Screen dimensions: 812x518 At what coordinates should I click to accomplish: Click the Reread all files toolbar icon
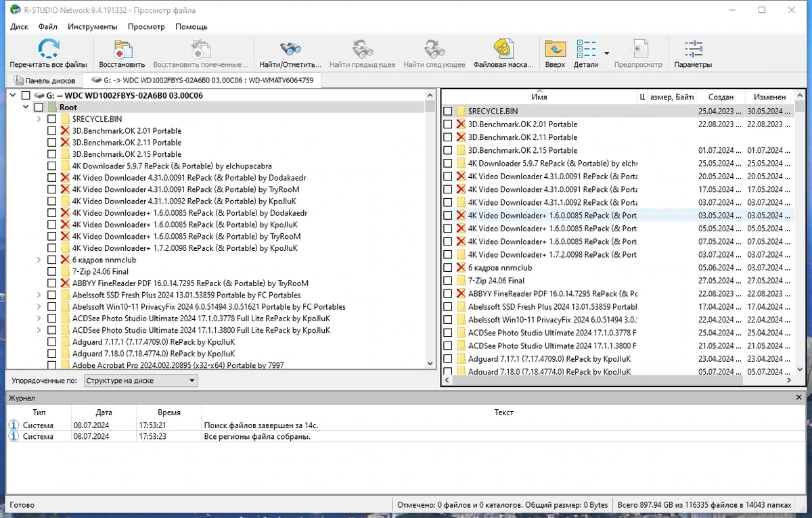(49, 49)
